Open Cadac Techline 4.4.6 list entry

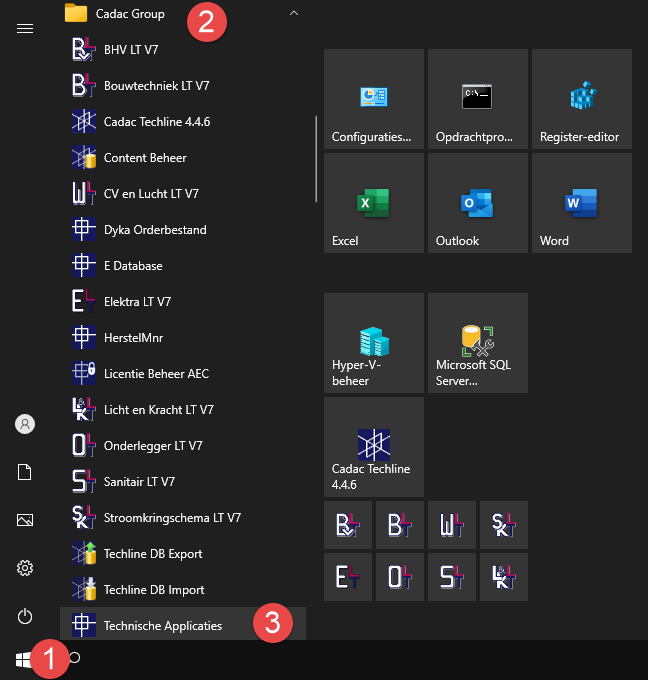point(183,121)
